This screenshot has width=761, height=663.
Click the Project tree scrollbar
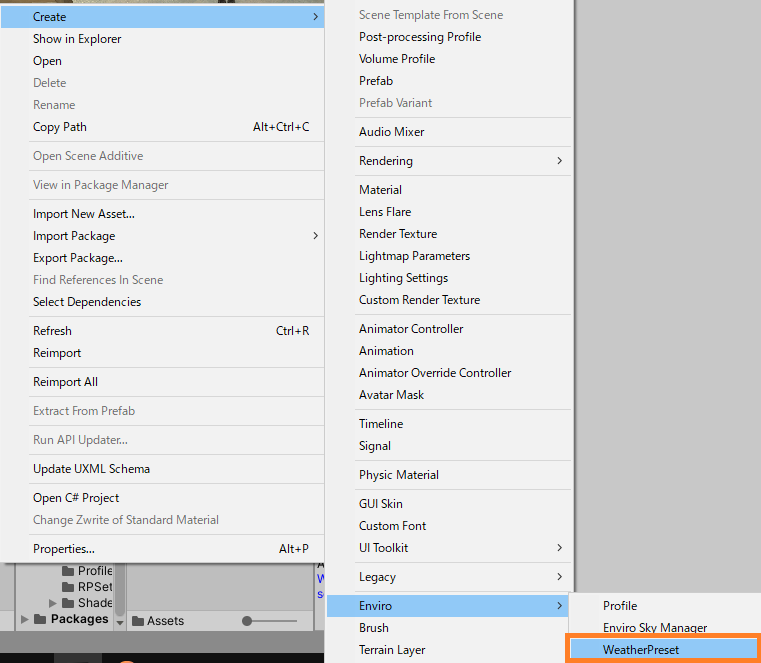(x=120, y=590)
